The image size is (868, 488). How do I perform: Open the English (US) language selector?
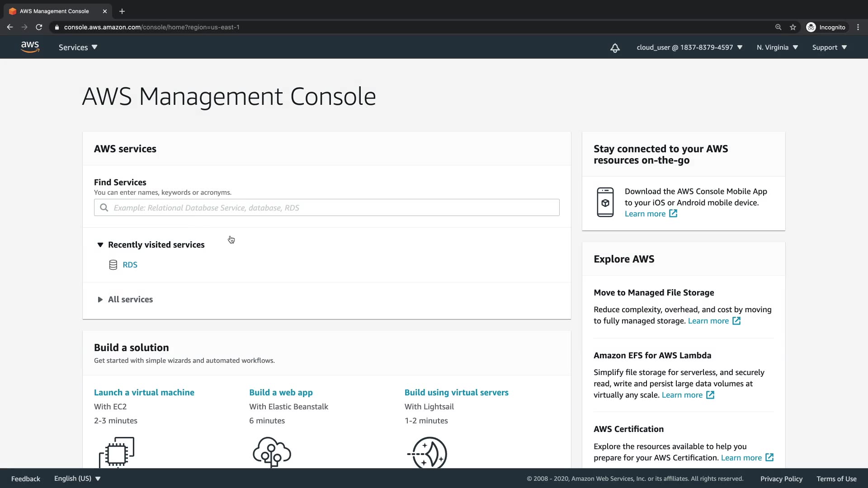pyautogui.click(x=77, y=479)
